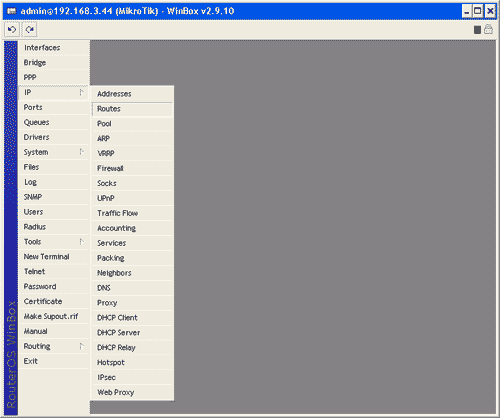Click the padlock icon at top right
This screenshot has height=418, width=500.
click(x=488, y=29)
